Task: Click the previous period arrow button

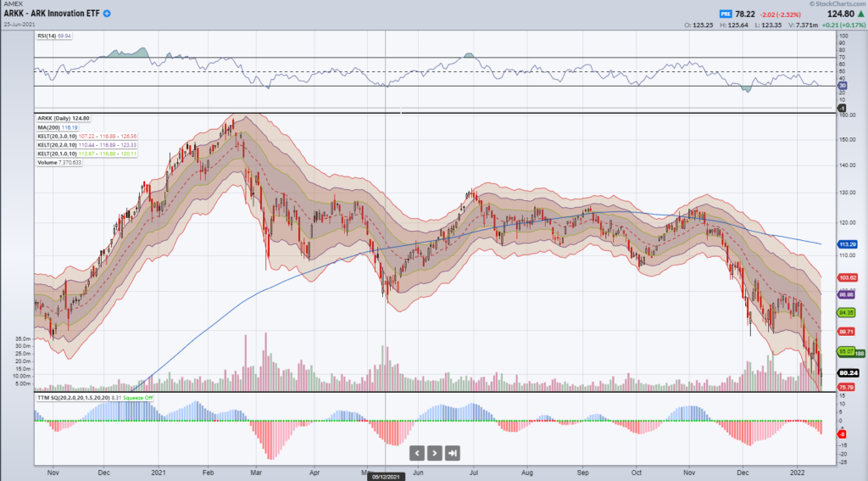Action: (x=417, y=453)
